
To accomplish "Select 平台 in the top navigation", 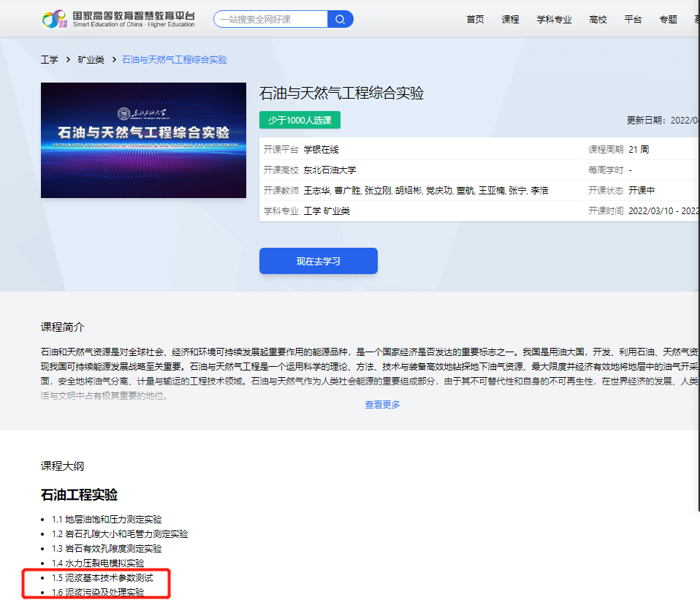I will (633, 20).
